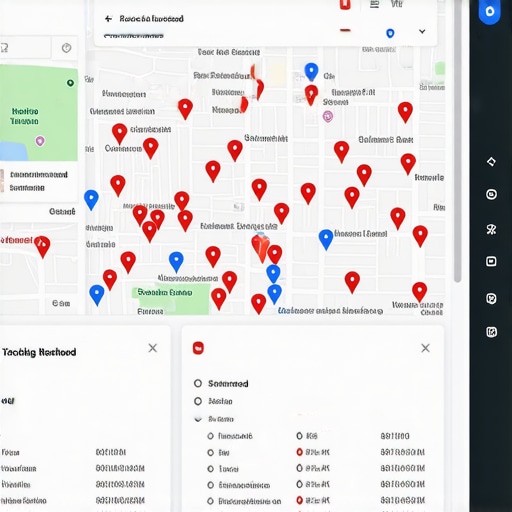Click the blue shield pin icon in the search bar
Viewport: 512px width, 512px height.
pos(390,33)
